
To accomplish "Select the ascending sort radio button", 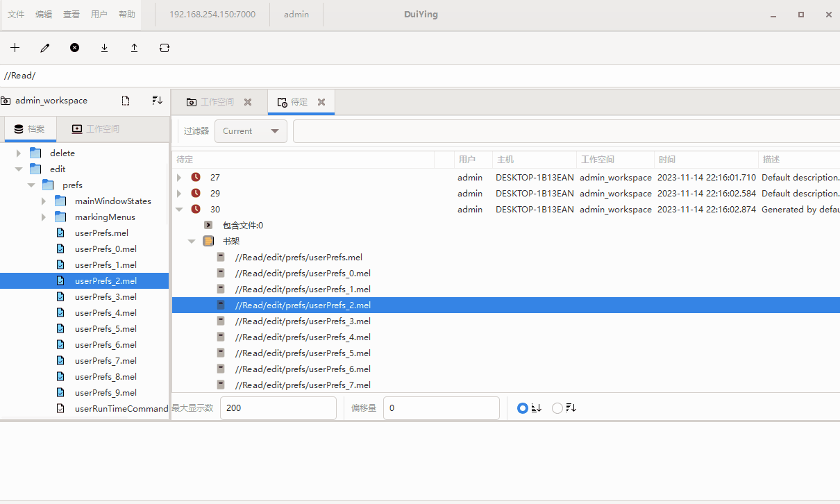I will pos(523,408).
